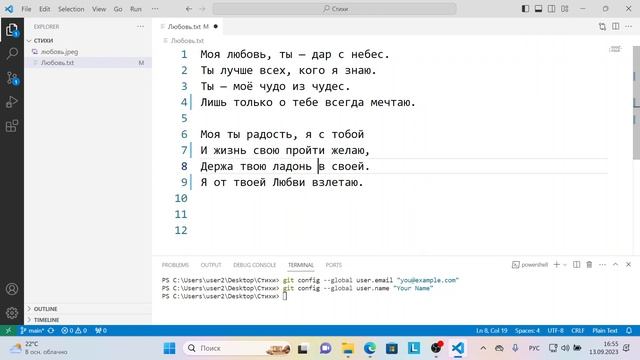The width and height of the screenshot is (640, 360).
Task: Open the Windows Start menu
Action: (x=169, y=348)
